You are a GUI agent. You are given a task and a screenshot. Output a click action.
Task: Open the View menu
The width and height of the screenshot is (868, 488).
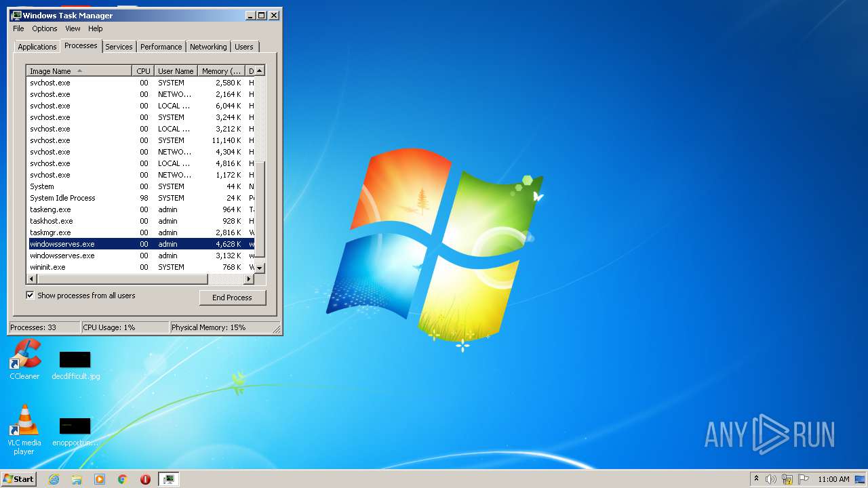[x=73, y=28]
